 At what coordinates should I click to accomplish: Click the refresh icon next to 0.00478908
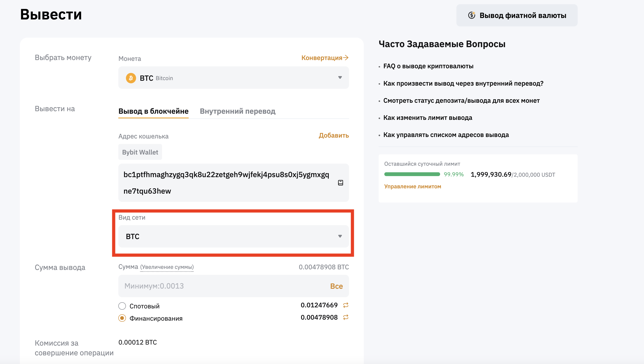point(345,317)
